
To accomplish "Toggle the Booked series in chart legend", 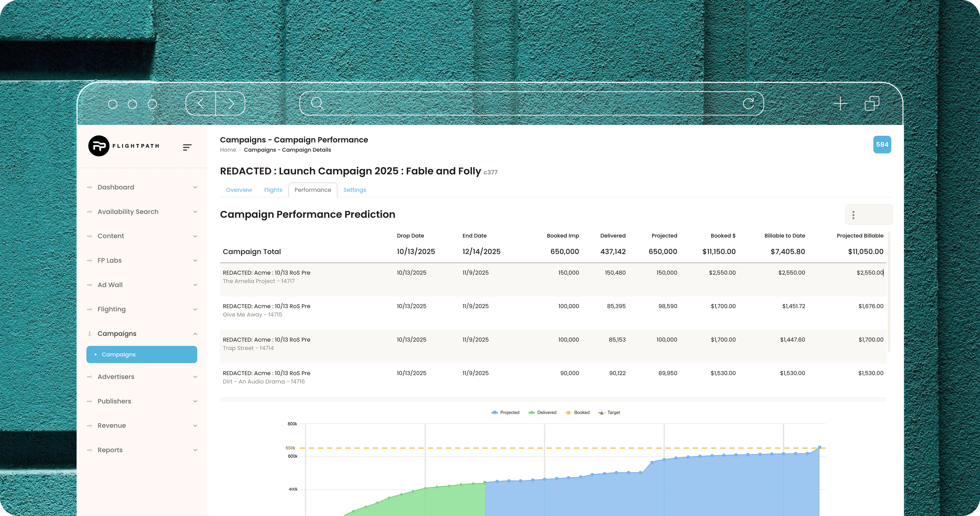I will (x=577, y=413).
